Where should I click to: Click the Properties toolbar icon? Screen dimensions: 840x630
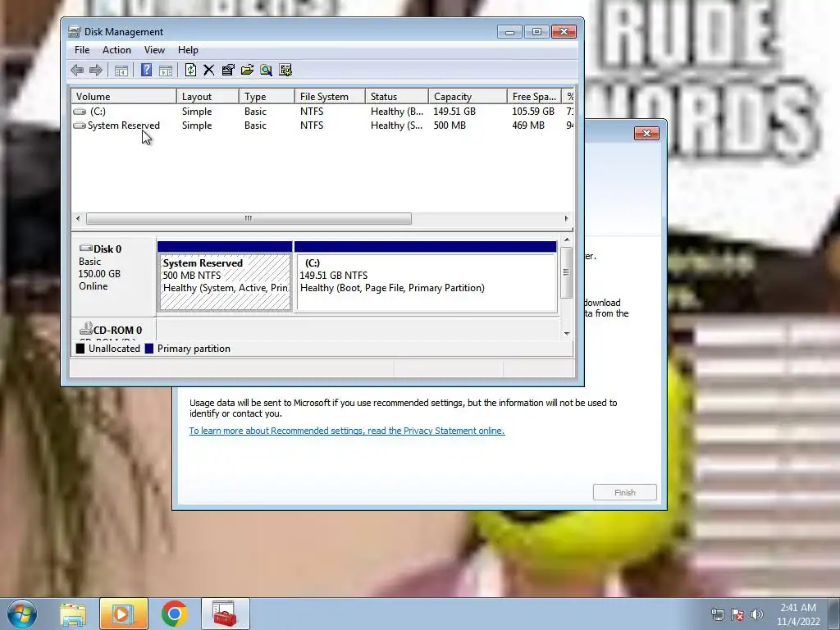pos(228,71)
